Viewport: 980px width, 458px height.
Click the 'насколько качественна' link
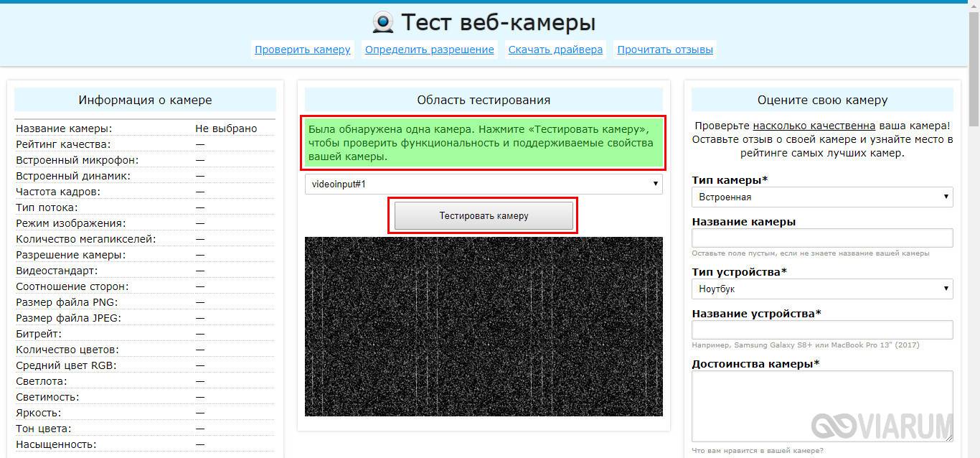pyautogui.click(x=814, y=125)
